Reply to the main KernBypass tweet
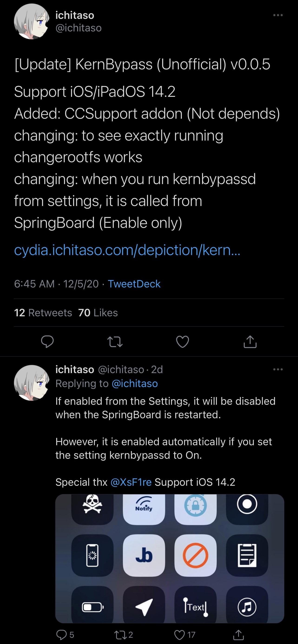Image resolution: width=298 pixels, height=644 pixels. [x=47, y=341]
